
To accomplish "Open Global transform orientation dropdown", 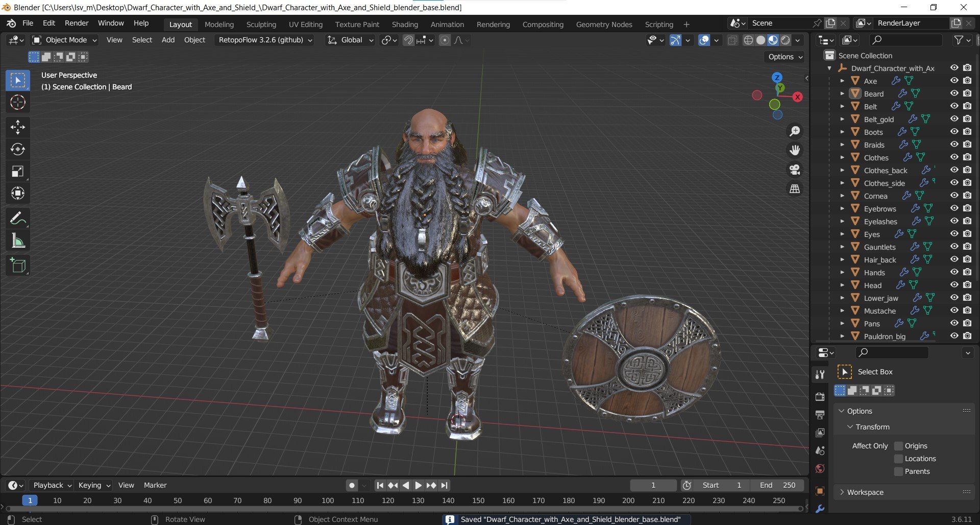I will point(351,40).
